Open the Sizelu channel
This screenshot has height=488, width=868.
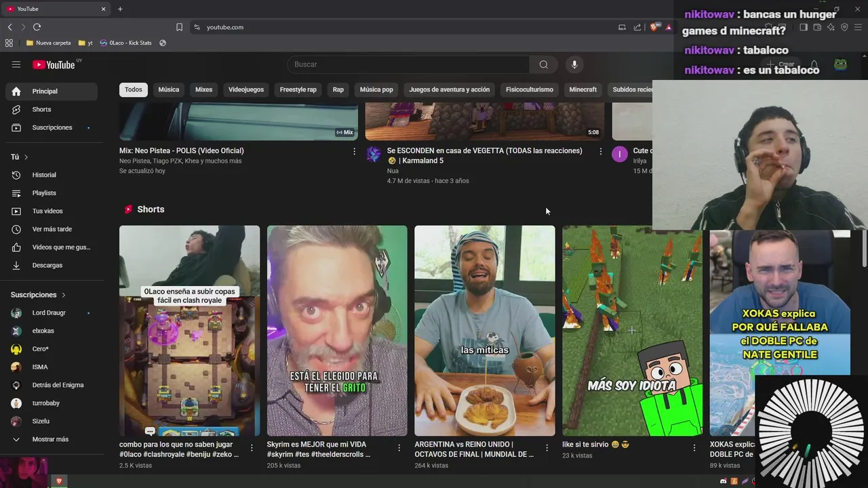52,421
